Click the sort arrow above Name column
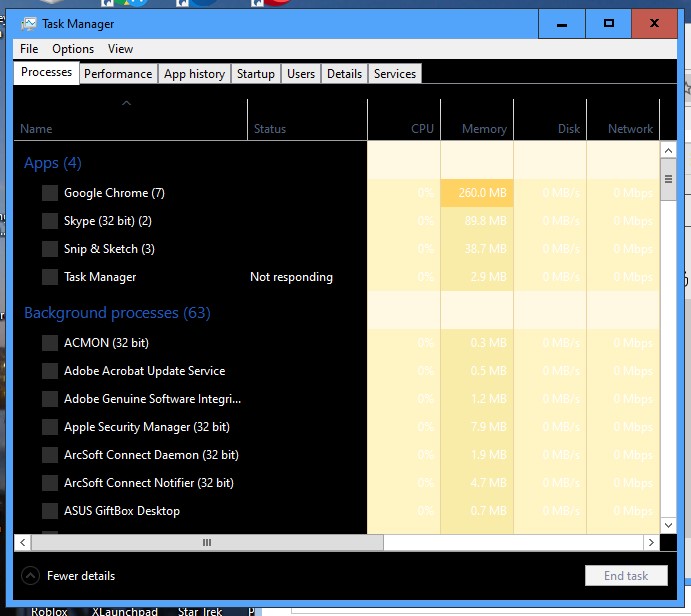The height and width of the screenshot is (616, 691). pyautogui.click(x=126, y=103)
